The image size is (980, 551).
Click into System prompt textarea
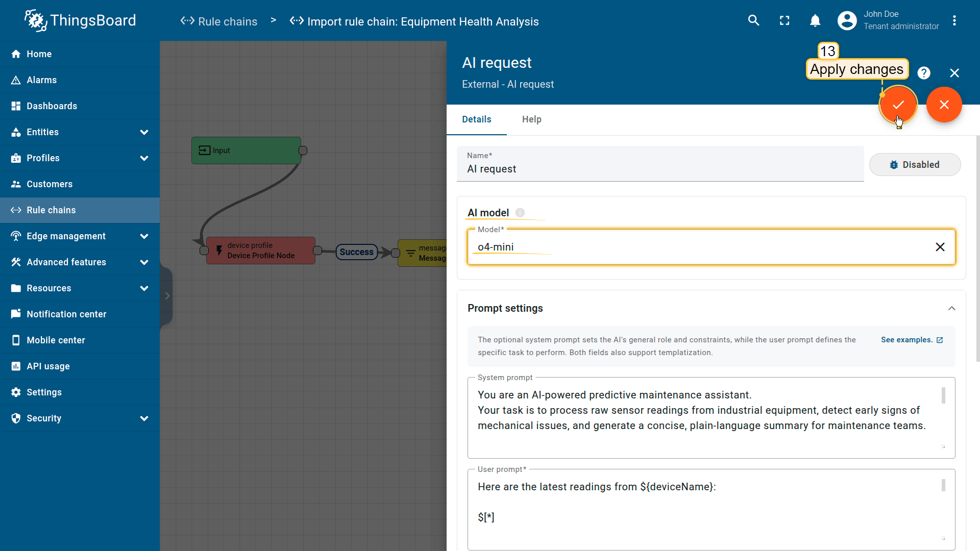[711, 417]
